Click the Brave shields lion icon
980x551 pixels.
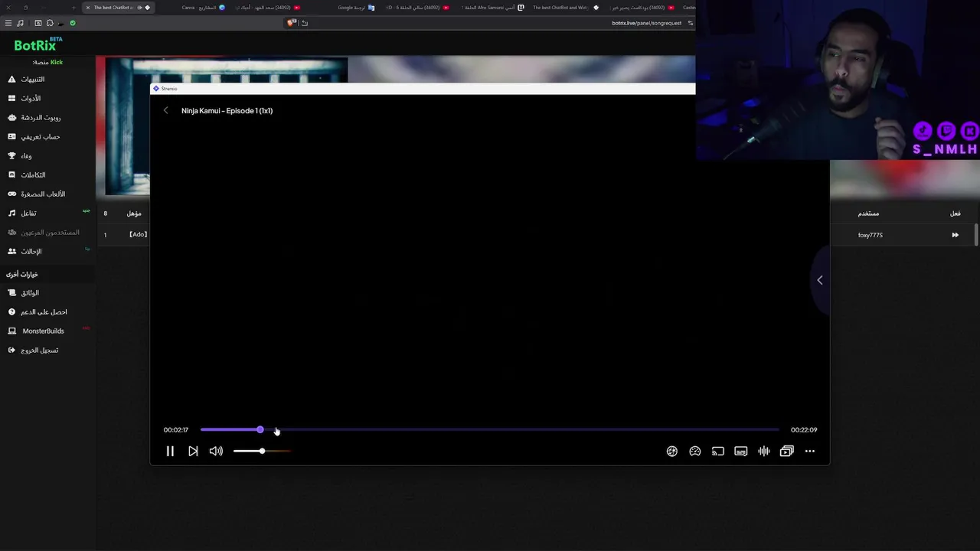291,23
